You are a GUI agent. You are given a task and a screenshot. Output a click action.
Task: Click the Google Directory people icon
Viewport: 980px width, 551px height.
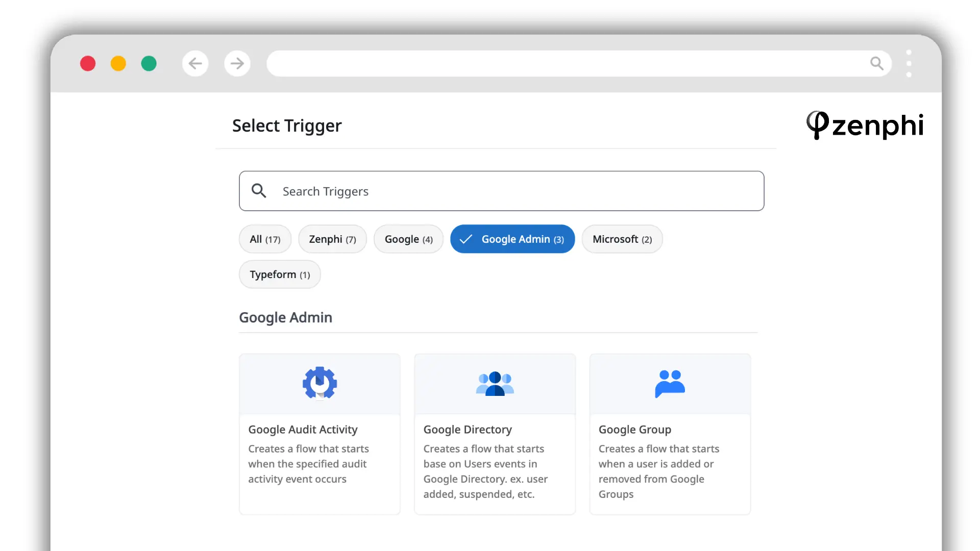tap(495, 384)
